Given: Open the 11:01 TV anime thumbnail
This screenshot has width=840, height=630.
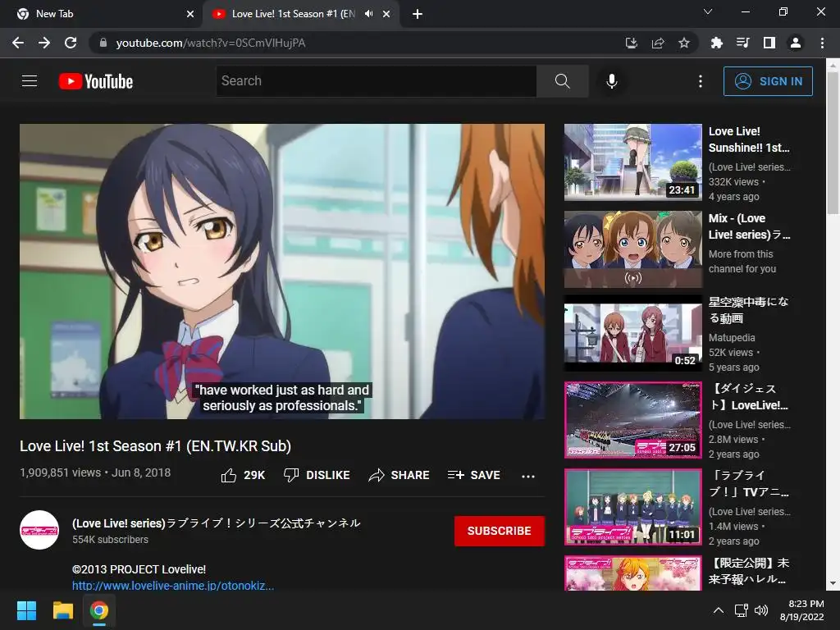Looking at the screenshot, I should pyautogui.click(x=632, y=507).
